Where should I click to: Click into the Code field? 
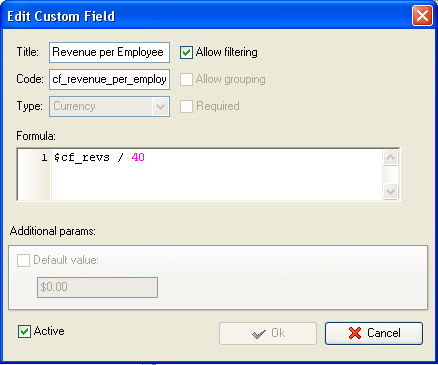point(109,79)
